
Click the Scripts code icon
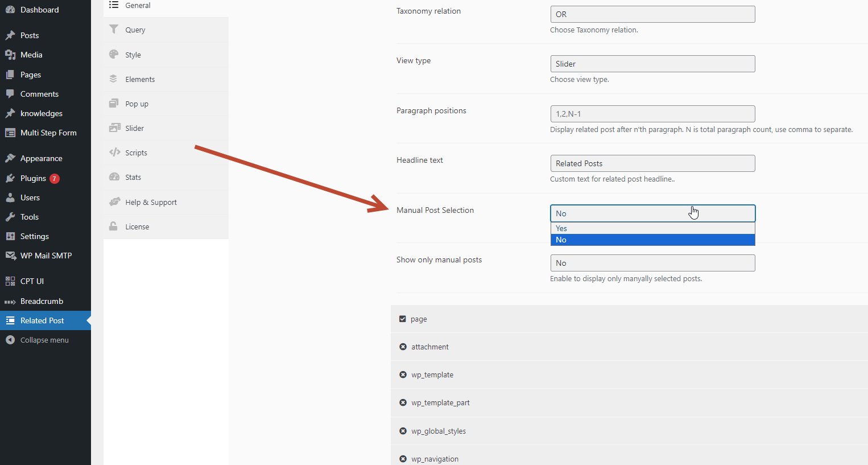[114, 152]
